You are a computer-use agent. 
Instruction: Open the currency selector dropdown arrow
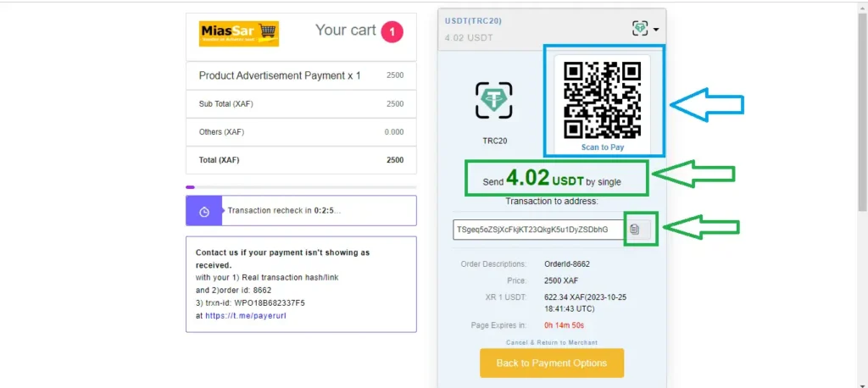655,30
